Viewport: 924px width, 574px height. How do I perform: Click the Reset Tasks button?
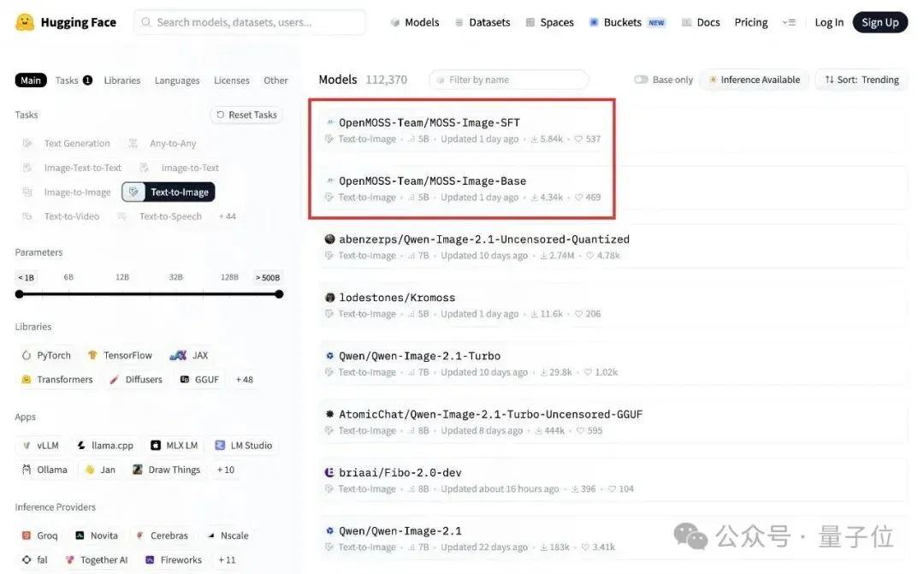point(246,115)
